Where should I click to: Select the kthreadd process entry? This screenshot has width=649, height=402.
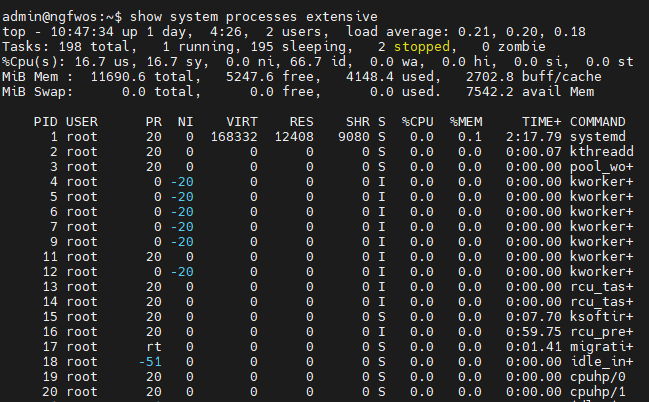coord(602,150)
